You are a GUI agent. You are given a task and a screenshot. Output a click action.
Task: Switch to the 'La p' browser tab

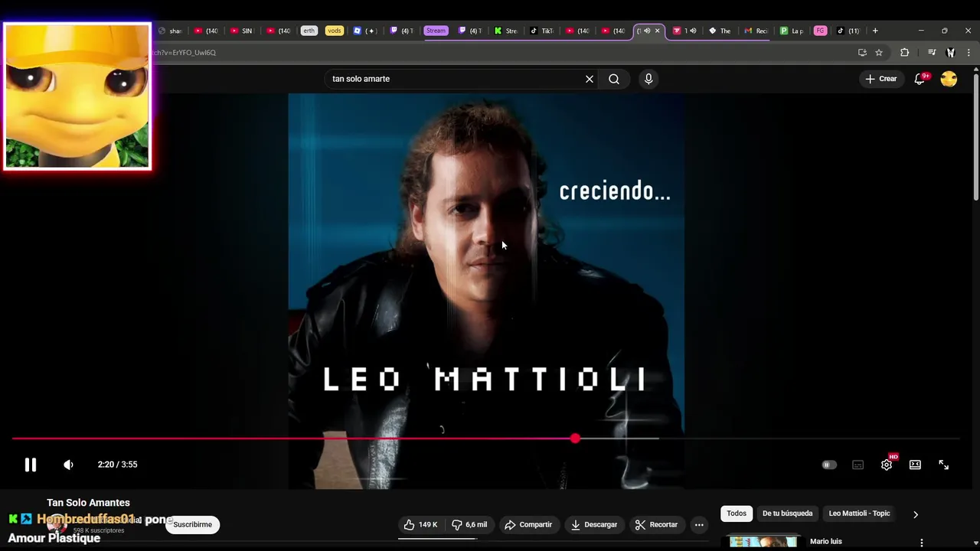click(x=792, y=31)
